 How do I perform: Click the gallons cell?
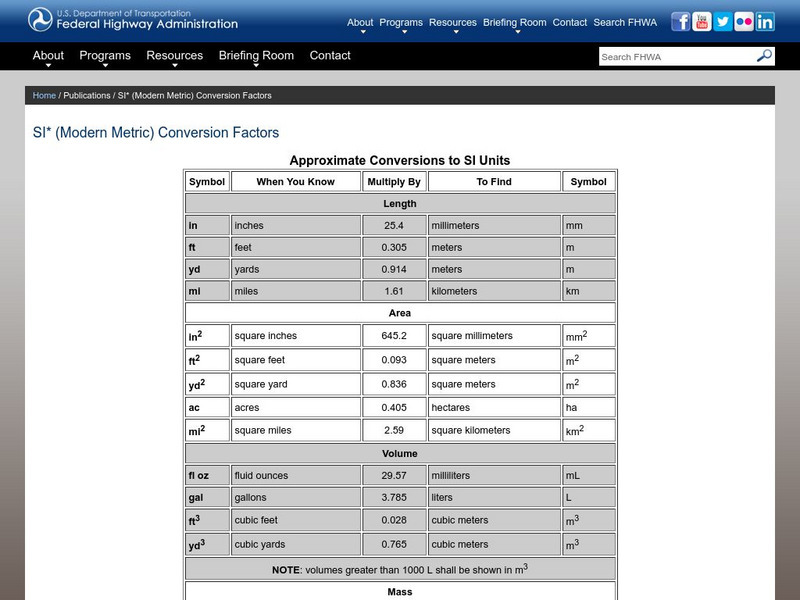click(x=295, y=497)
